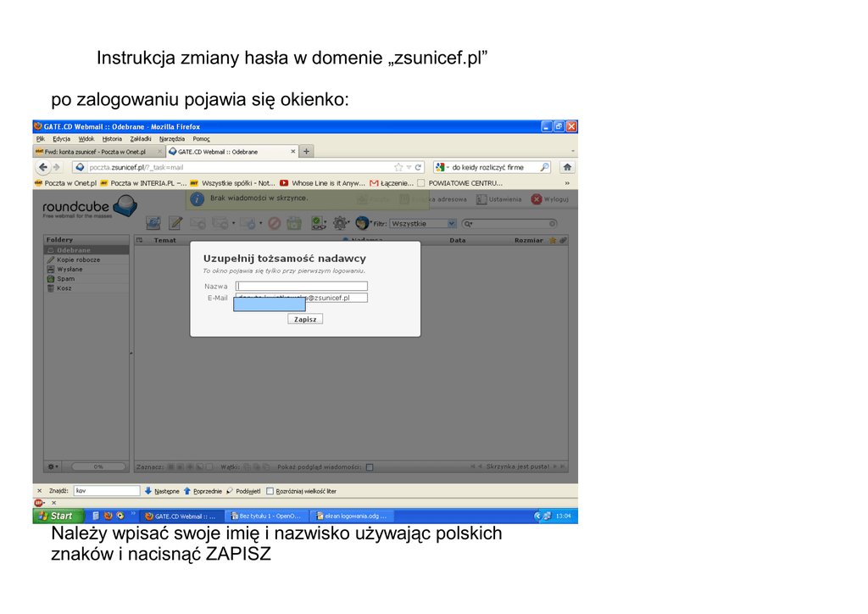Click the browser back arrow
The width and height of the screenshot is (868, 614).
43,167
